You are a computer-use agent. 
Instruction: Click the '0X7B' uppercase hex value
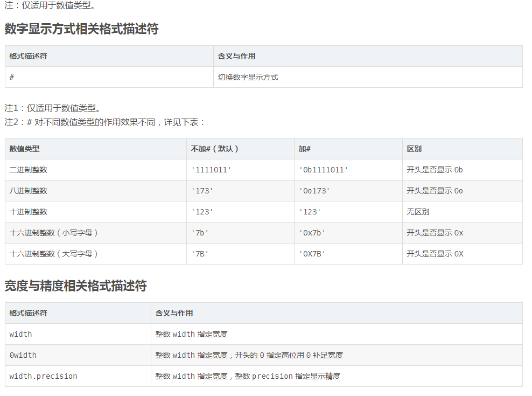[x=312, y=254]
